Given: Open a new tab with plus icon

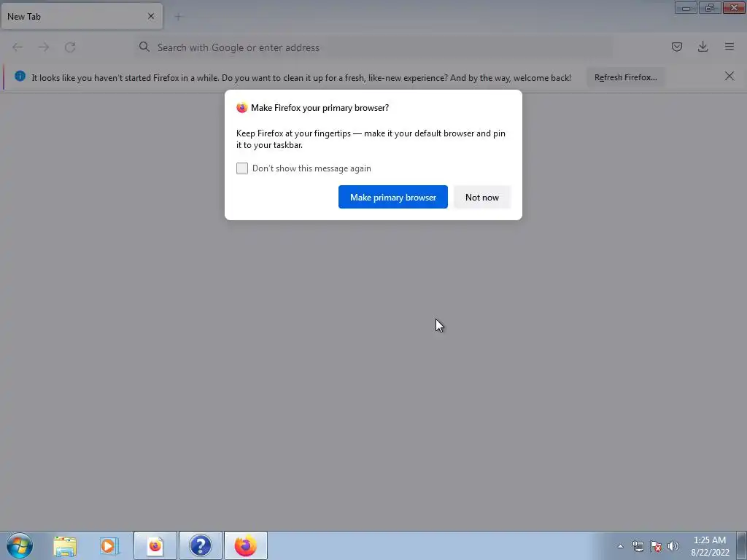Looking at the screenshot, I should tap(178, 17).
